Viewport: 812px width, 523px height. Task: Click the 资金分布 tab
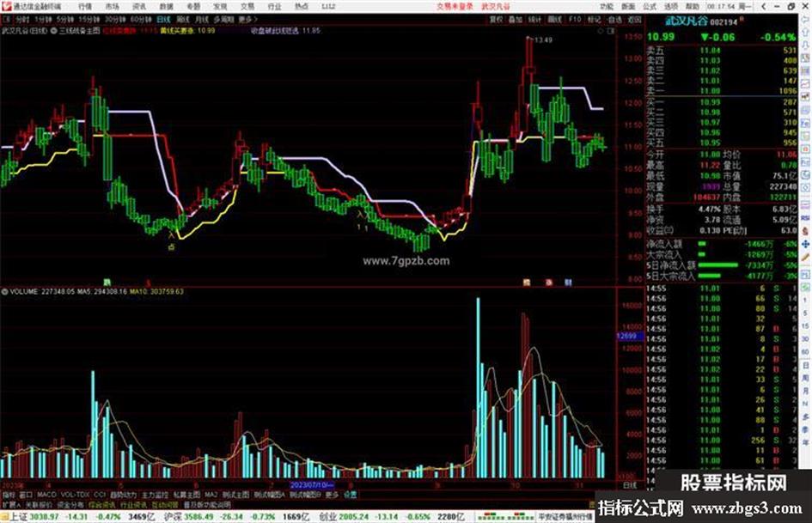pos(70,504)
